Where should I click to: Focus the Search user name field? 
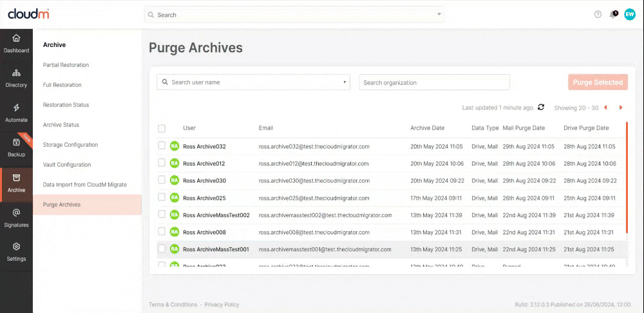click(x=253, y=82)
